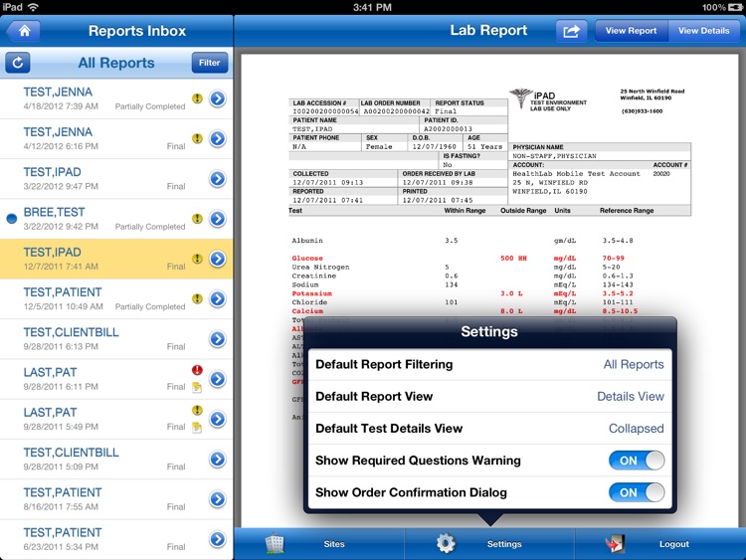Open TEST,IPAD 3/22/2012 9:47 PM report arrow
Viewport: 746px width, 560px height.
218,178
